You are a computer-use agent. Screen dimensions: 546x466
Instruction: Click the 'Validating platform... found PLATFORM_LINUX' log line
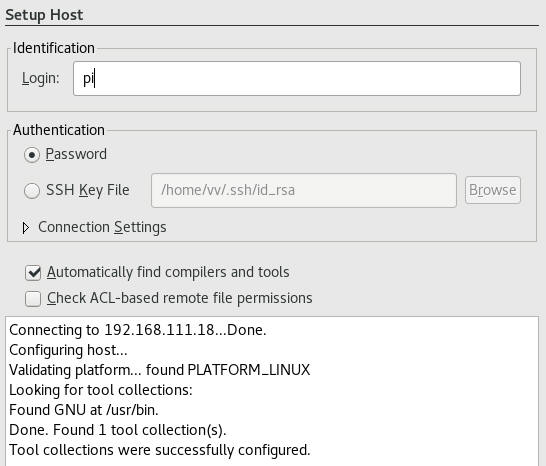[159, 370]
